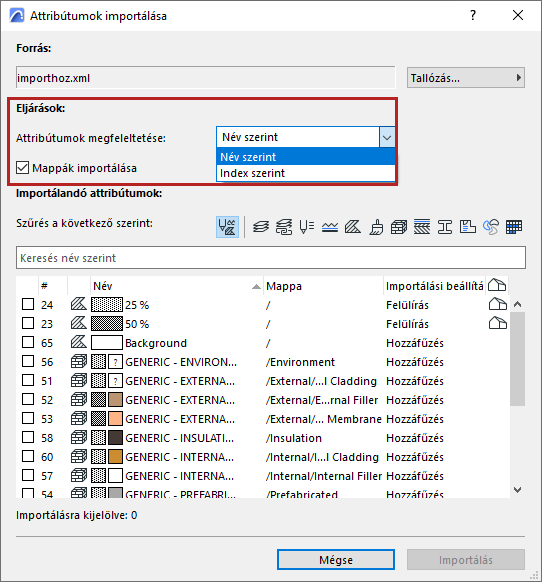Check the box for row 56 Environment
This screenshot has height=582, width=542.
click(28, 361)
